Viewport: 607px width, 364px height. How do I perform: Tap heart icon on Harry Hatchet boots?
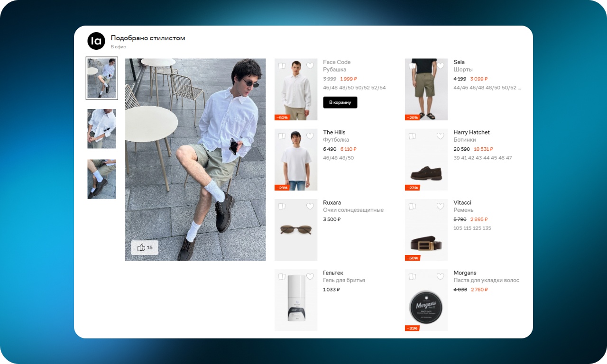tap(440, 136)
